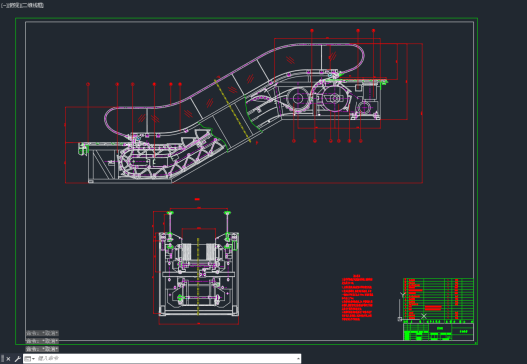
Task: Select the first "*取消*" command history line
Action: pyautogui.click(x=42, y=333)
